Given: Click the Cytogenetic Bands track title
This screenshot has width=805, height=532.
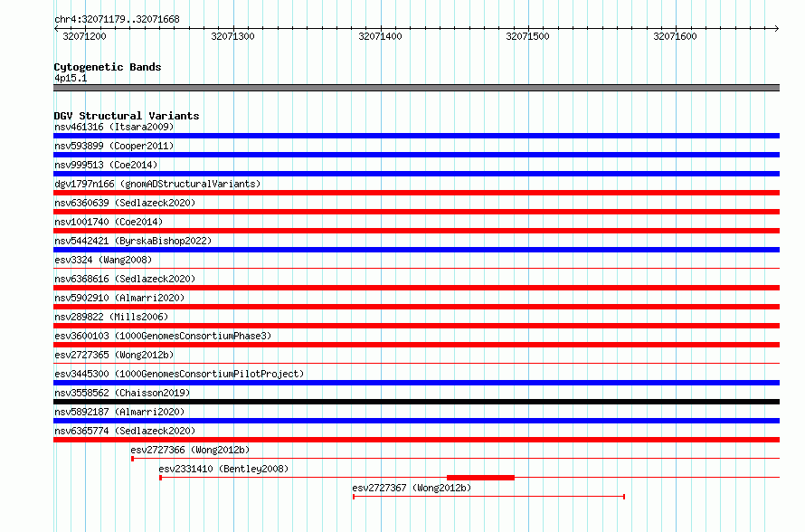Looking at the screenshot, I should coord(108,67).
